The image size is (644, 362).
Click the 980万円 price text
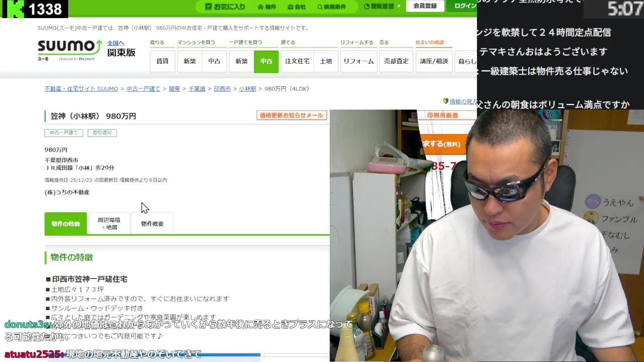[x=56, y=150]
